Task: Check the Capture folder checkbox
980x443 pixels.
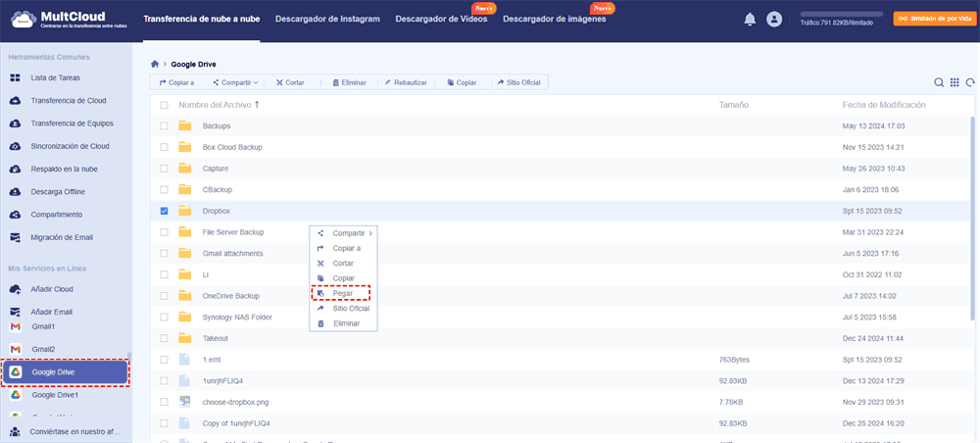Action: [x=164, y=168]
